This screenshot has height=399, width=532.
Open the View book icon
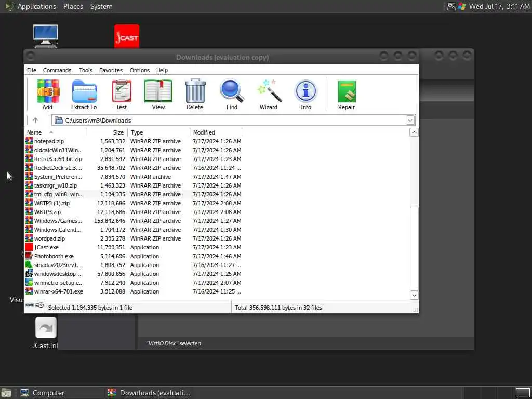(158, 91)
